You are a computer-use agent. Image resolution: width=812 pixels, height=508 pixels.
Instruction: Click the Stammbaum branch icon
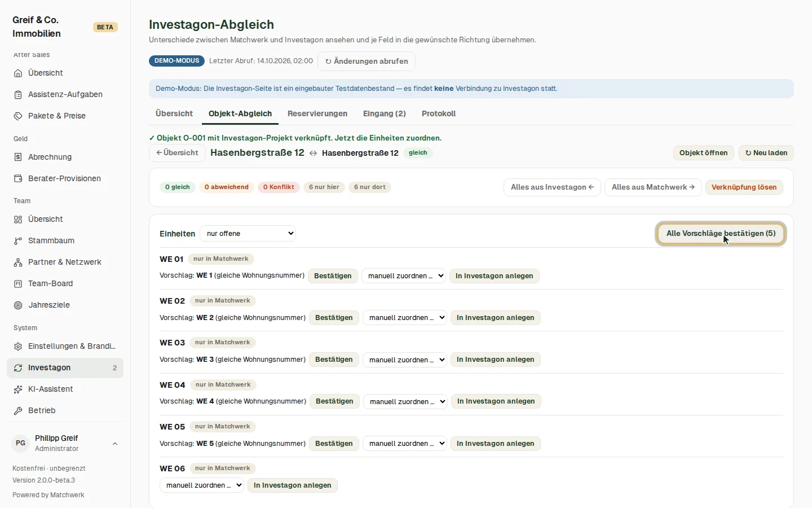click(18, 240)
